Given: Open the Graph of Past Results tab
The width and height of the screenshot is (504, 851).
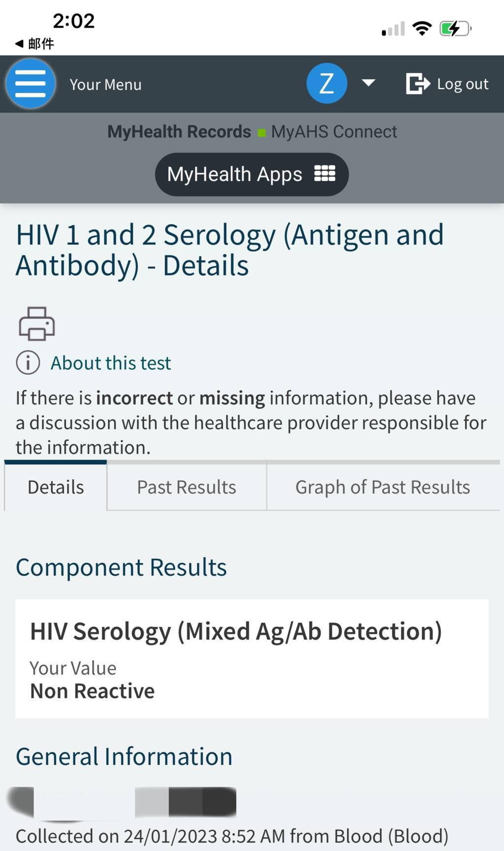Looking at the screenshot, I should click(x=382, y=487).
